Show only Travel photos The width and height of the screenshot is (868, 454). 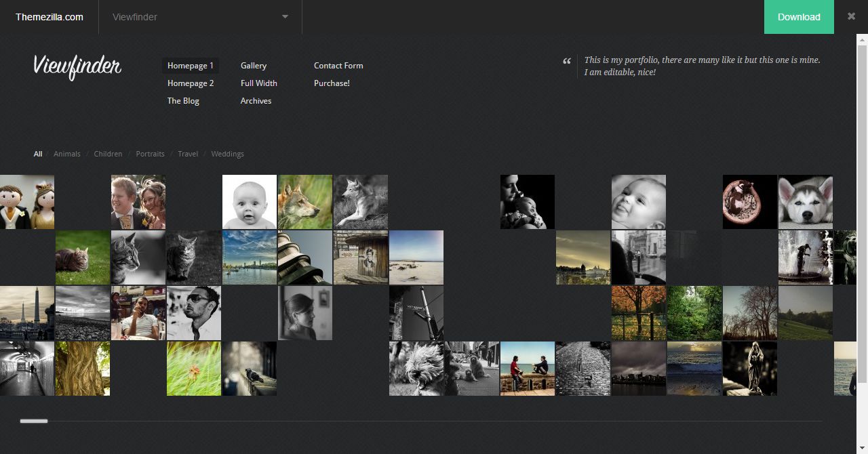click(188, 154)
